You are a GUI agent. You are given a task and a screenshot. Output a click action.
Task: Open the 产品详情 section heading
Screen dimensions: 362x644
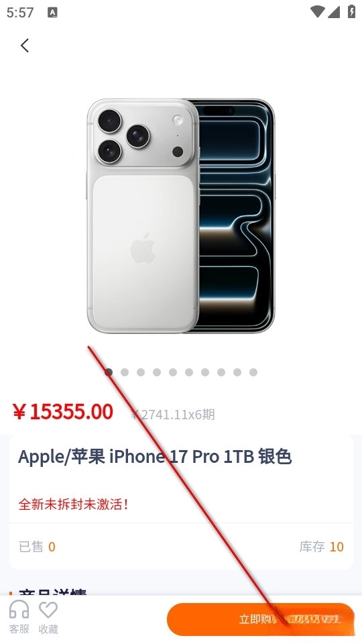point(52,592)
